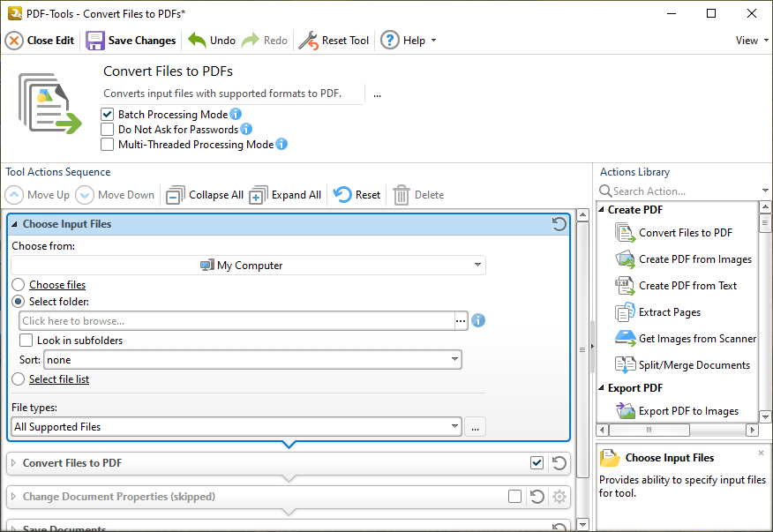The height and width of the screenshot is (532, 773).
Task: Click the info icon next to Batch Processing Mode
Action: [x=234, y=114]
